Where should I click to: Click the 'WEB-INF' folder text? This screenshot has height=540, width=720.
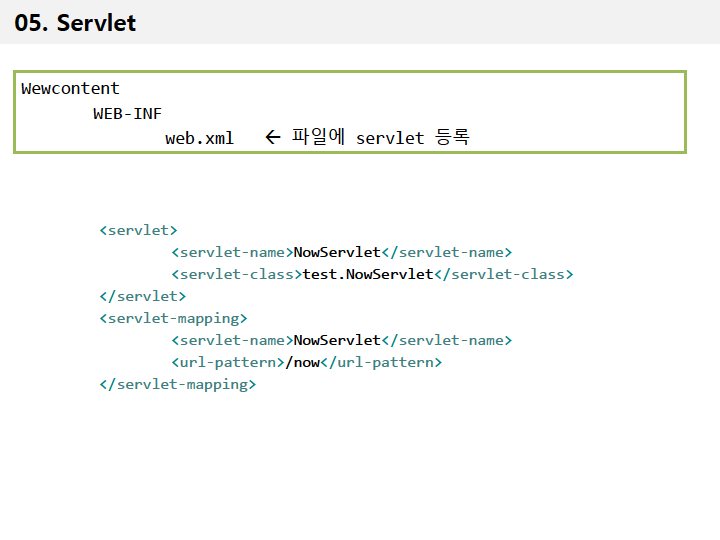(127, 113)
